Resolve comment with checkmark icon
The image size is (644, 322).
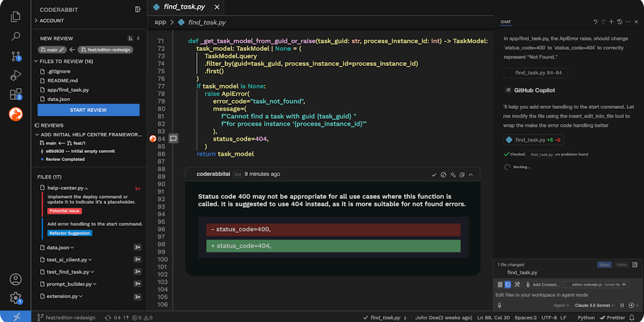pos(434,174)
